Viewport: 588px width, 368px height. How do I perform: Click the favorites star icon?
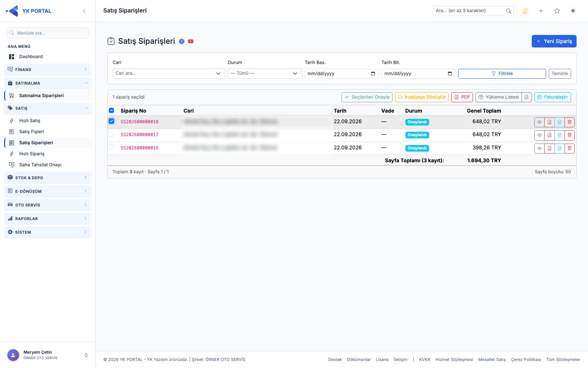557,11
